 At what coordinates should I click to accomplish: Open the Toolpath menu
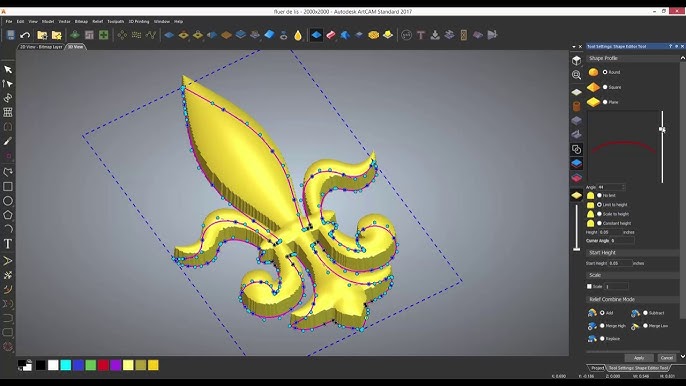(x=116, y=21)
